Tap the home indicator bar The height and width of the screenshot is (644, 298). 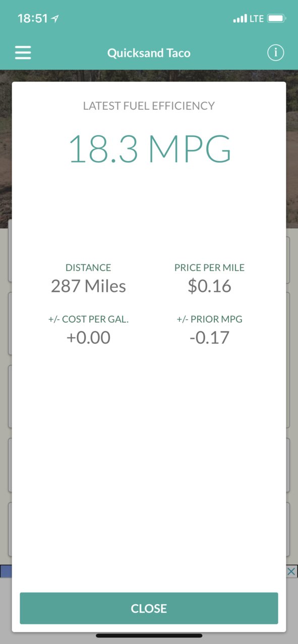(149, 636)
